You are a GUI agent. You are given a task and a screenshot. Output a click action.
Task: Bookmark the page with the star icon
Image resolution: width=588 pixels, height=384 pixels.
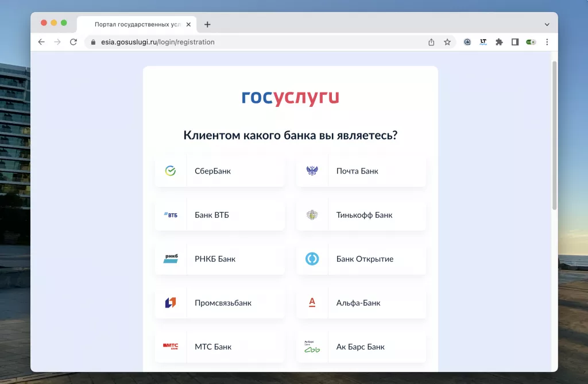click(x=447, y=41)
